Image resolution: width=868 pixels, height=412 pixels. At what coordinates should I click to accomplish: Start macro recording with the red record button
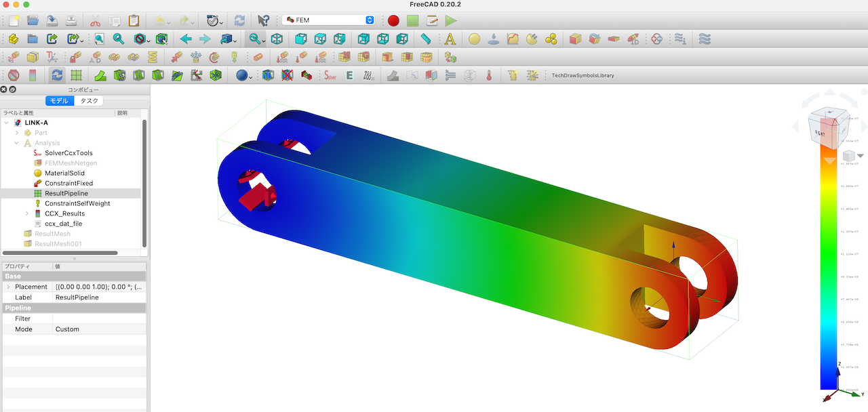(393, 20)
